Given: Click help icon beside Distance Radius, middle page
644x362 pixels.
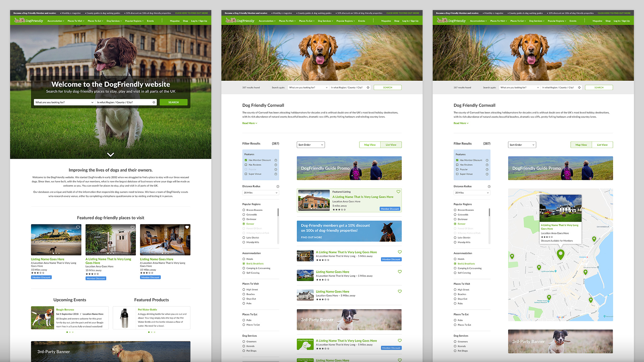Looking at the screenshot, I should (x=278, y=186).
